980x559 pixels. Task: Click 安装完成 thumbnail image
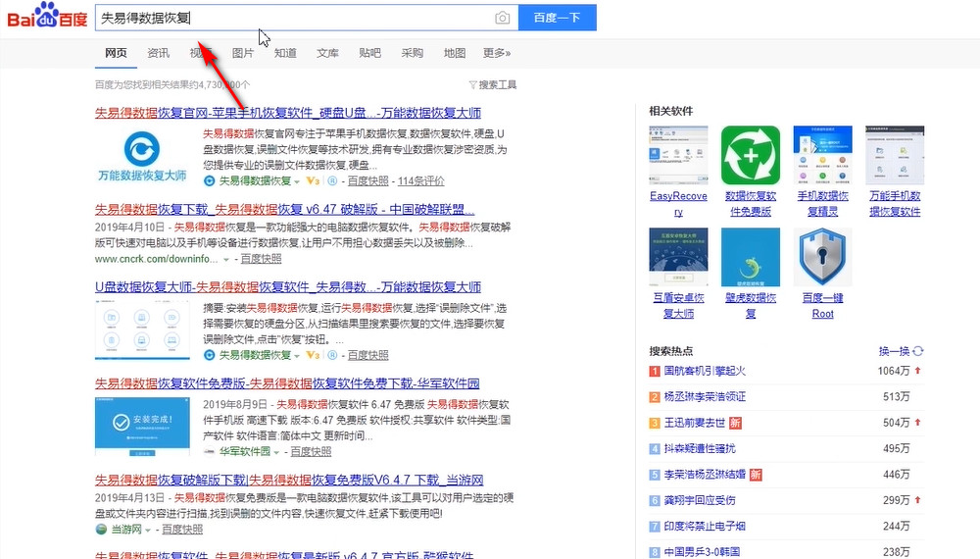tap(142, 427)
